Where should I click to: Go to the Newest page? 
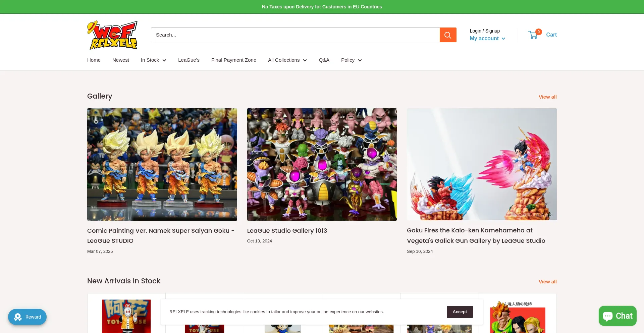[121, 60]
